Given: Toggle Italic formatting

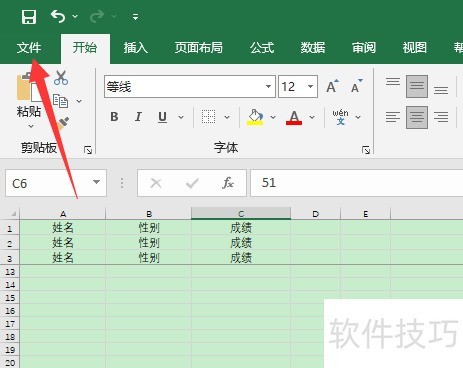Looking at the screenshot, I should (x=138, y=117).
